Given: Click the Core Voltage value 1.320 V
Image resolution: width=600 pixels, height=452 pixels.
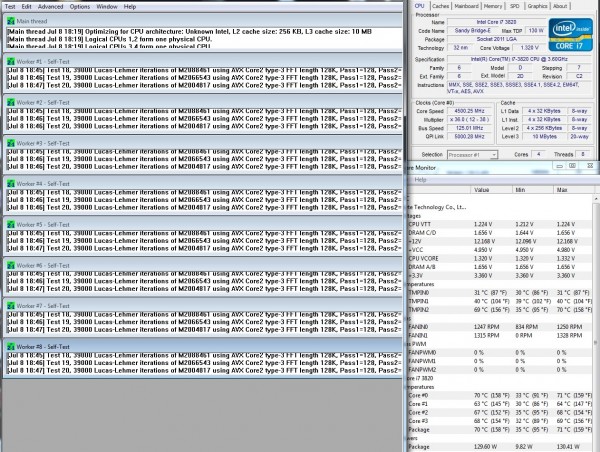Looking at the screenshot, I should click(x=530, y=48).
